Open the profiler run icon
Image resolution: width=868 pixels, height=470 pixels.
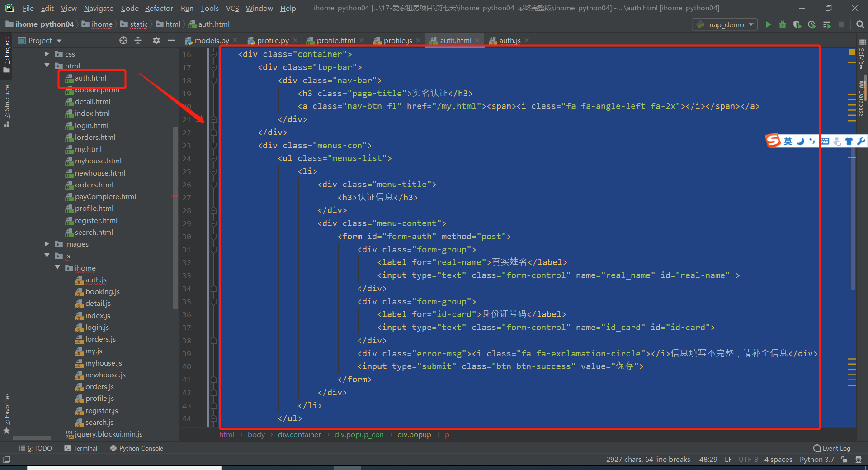click(x=812, y=24)
